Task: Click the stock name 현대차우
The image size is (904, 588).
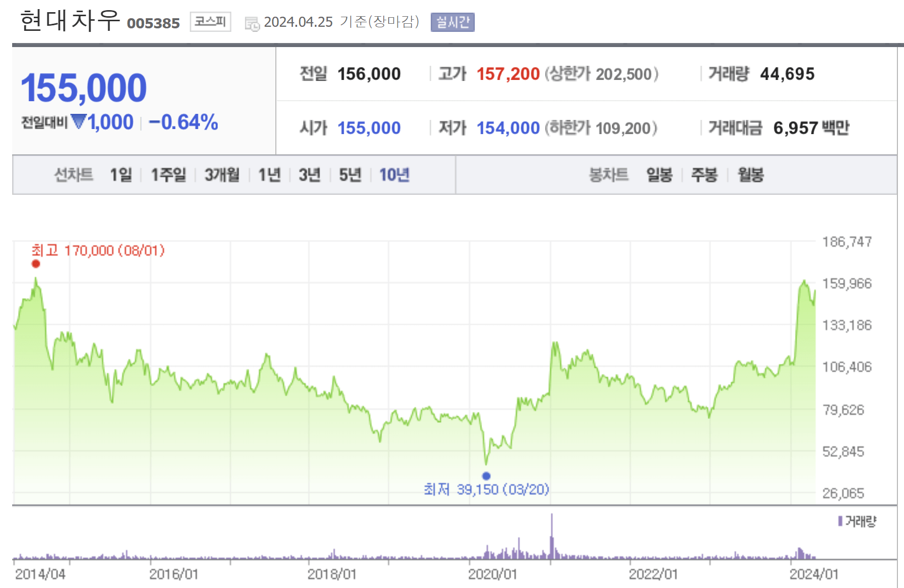Action: click(69, 19)
